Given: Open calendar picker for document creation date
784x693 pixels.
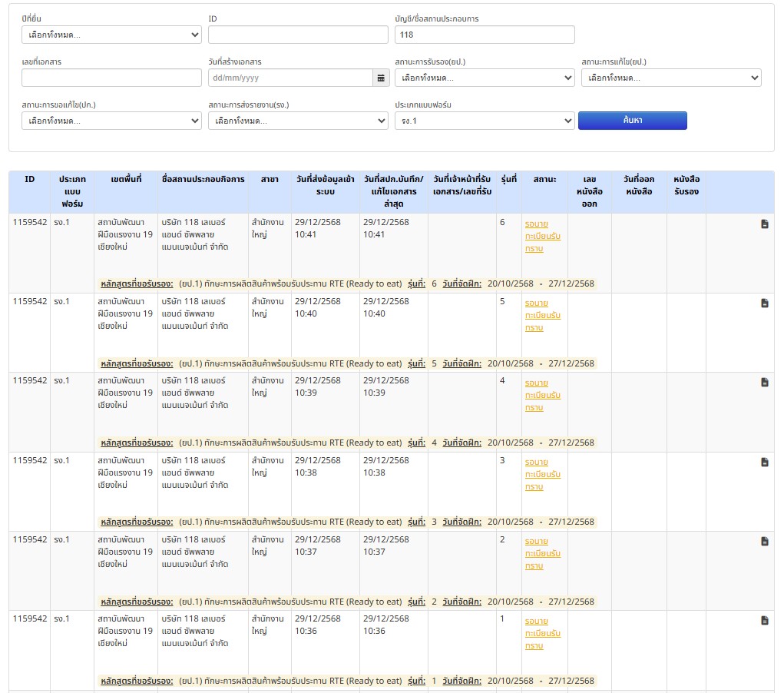Looking at the screenshot, I should click(x=380, y=78).
